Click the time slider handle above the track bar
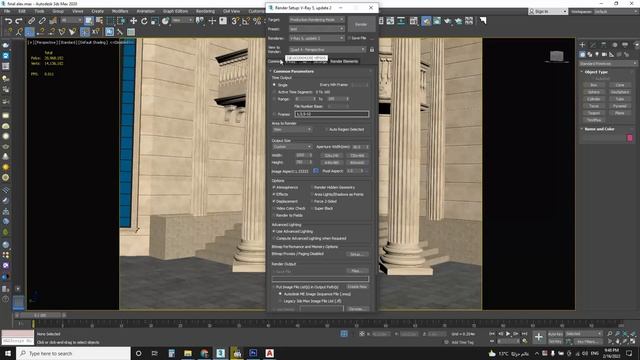This screenshot has height=360, width=640. coord(40,315)
